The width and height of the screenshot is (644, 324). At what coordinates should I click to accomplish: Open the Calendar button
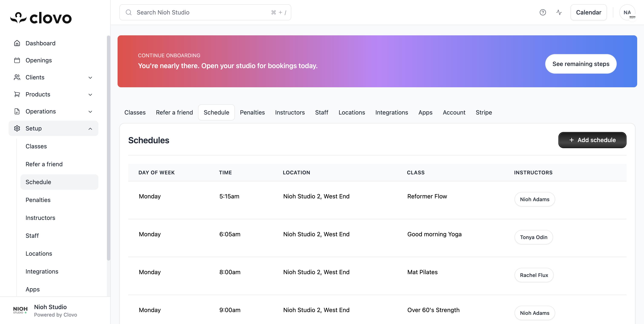(588, 12)
